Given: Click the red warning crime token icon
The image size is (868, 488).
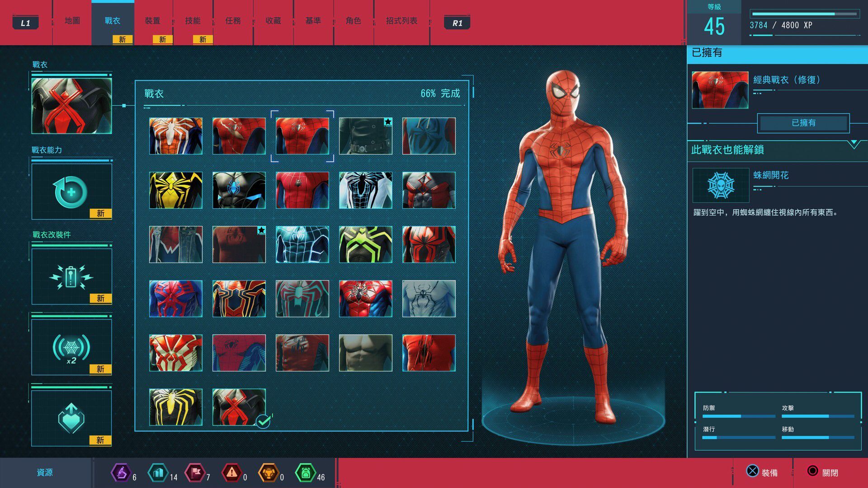Looking at the screenshot, I should [x=231, y=473].
